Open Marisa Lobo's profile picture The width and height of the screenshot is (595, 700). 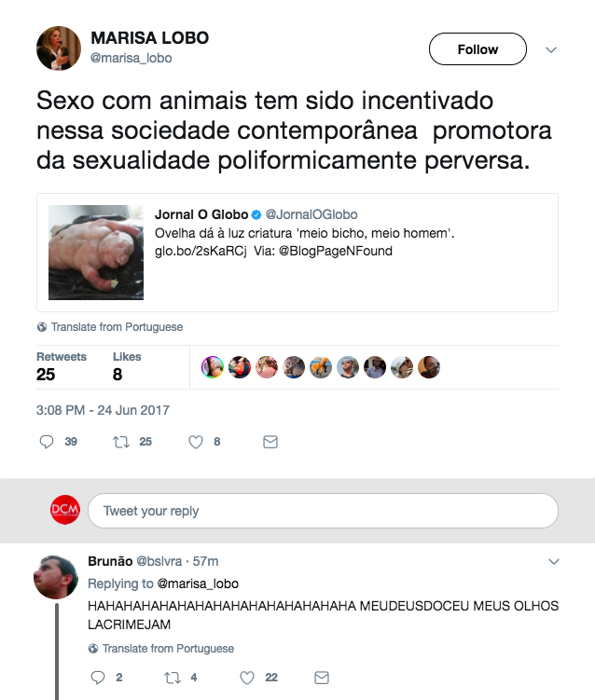(59, 48)
